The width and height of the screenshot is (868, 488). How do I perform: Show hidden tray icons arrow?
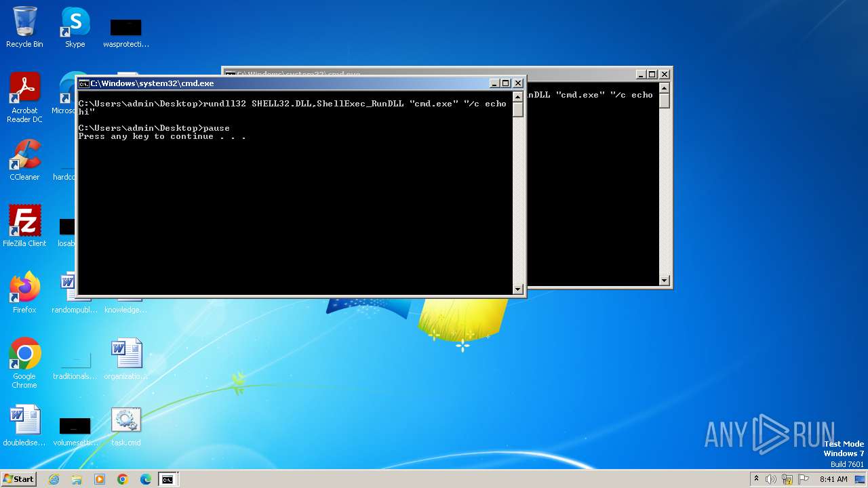coord(756,479)
